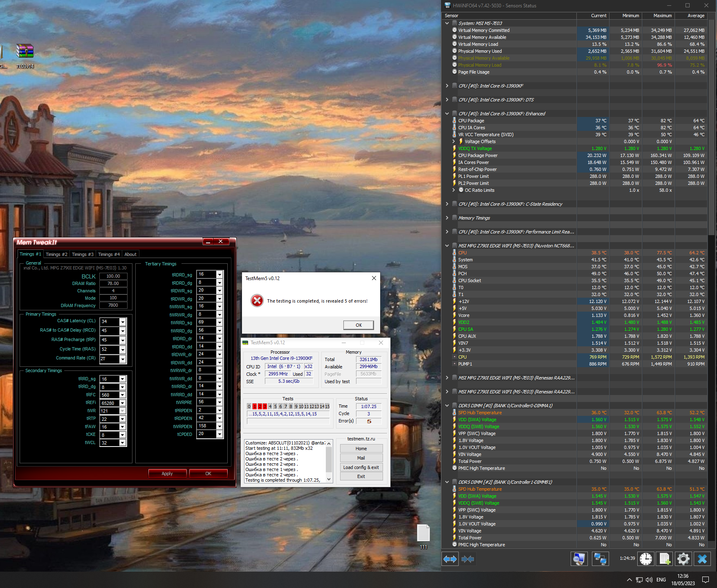
Task: Click Apply in Mem TweakIt
Action: [167, 474]
